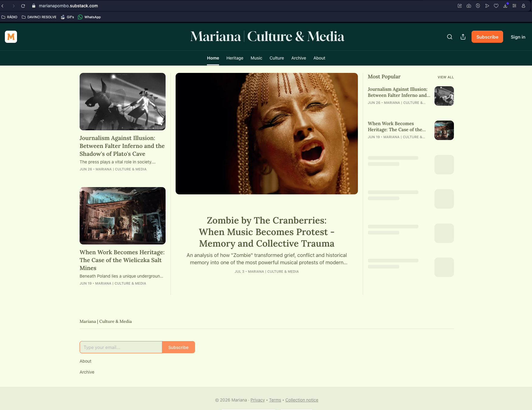Select the Music navigation tab

(256, 58)
